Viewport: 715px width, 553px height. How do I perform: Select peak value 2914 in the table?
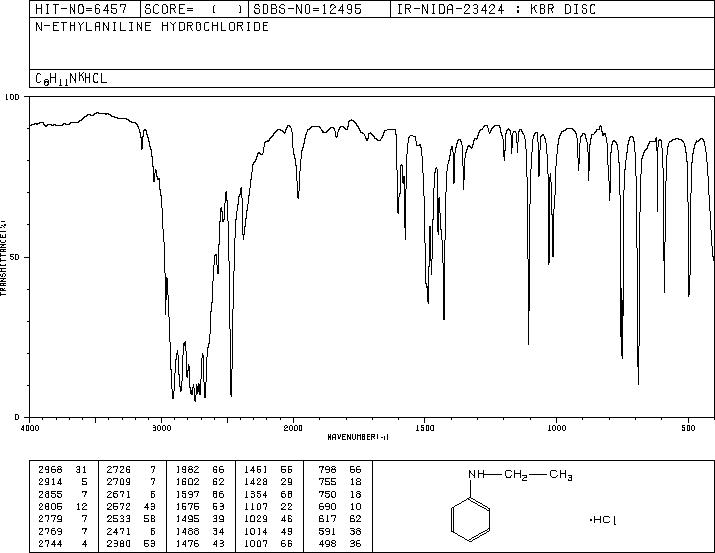(50, 482)
